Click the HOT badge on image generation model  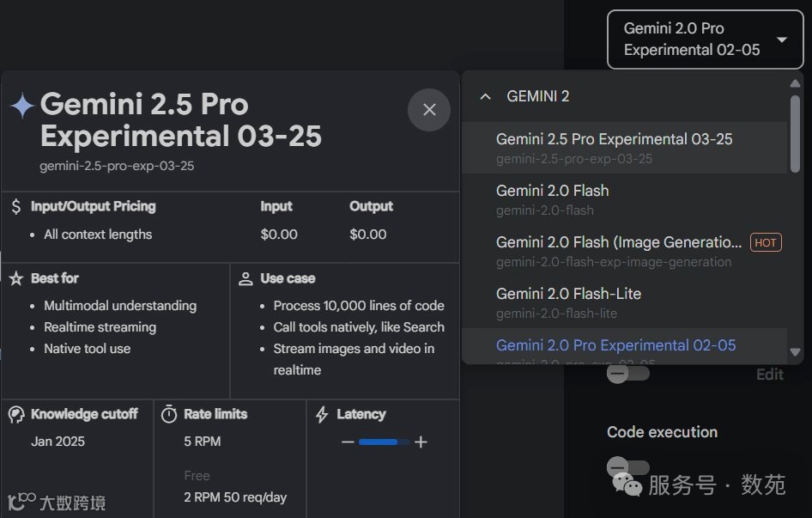pos(766,242)
